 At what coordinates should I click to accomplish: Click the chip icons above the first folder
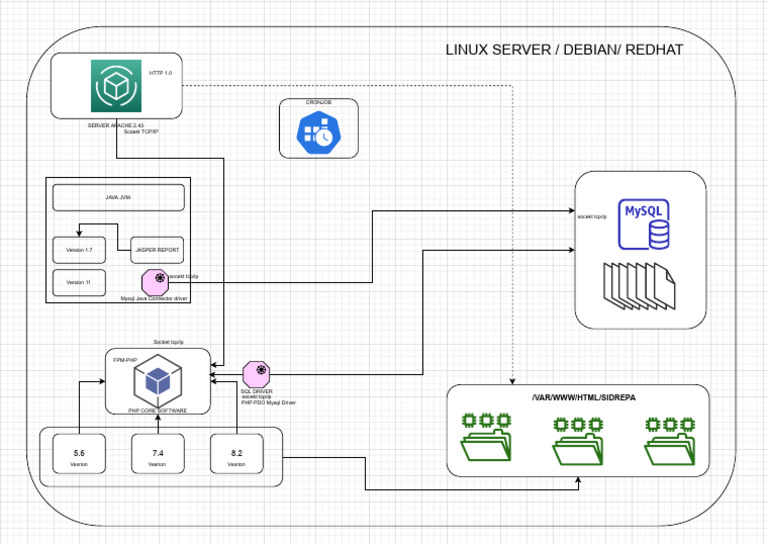click(x=486, y=420)
